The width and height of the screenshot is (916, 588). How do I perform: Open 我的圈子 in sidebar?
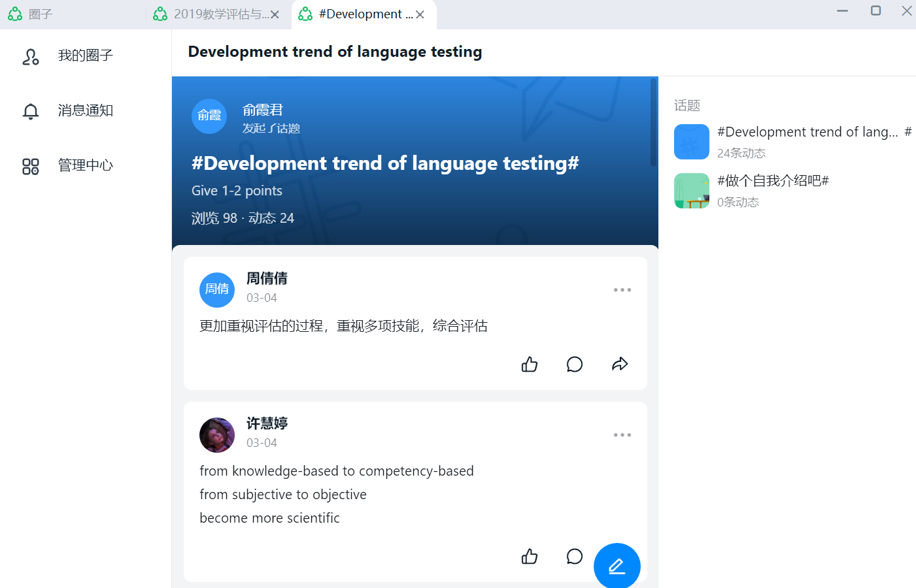click(85, 56)
